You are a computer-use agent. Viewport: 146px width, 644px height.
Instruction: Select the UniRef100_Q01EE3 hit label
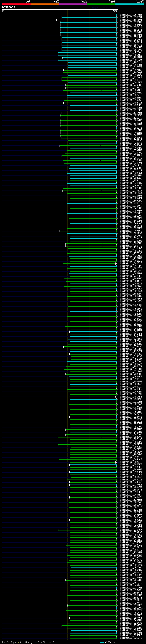(x=131, y=82)
